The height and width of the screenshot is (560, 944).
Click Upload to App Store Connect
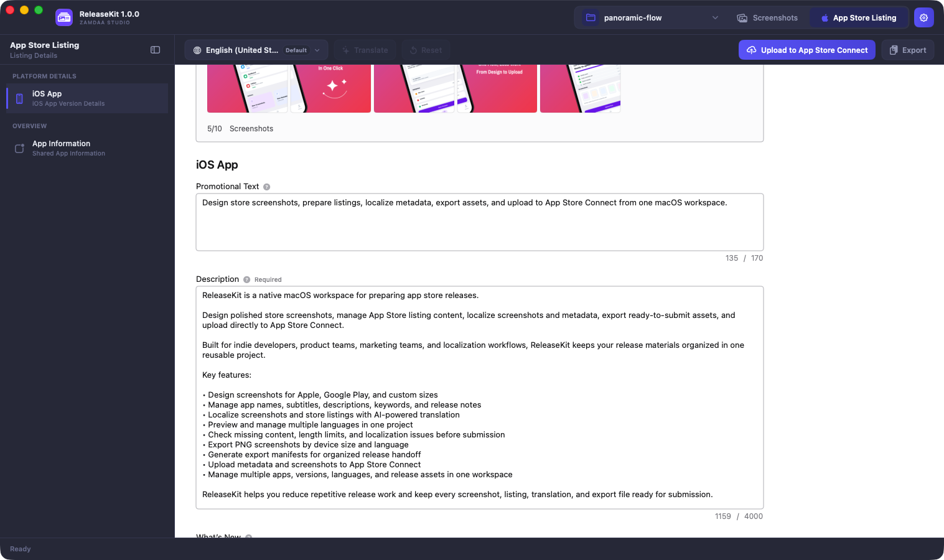click(x=807, y=50)
